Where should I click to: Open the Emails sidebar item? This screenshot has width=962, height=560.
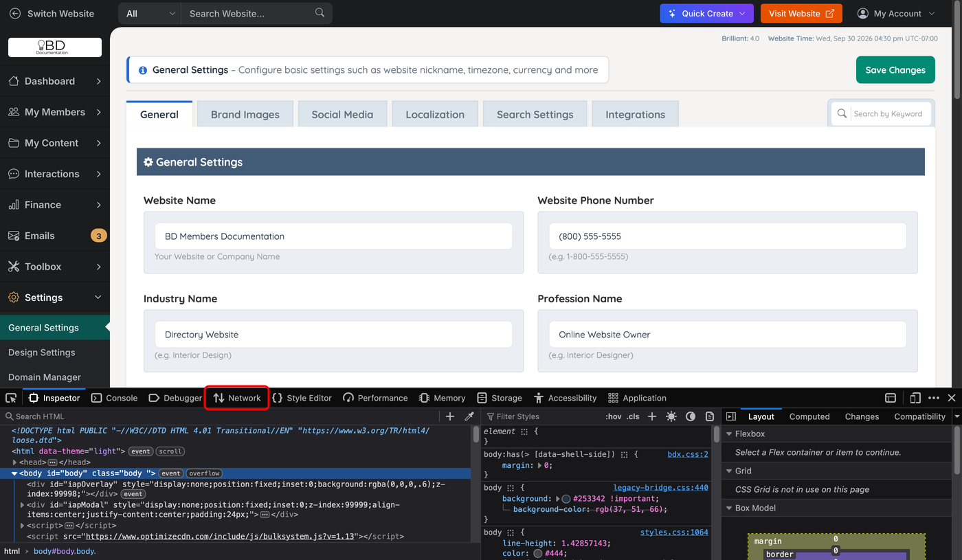(x=55, y=236)
